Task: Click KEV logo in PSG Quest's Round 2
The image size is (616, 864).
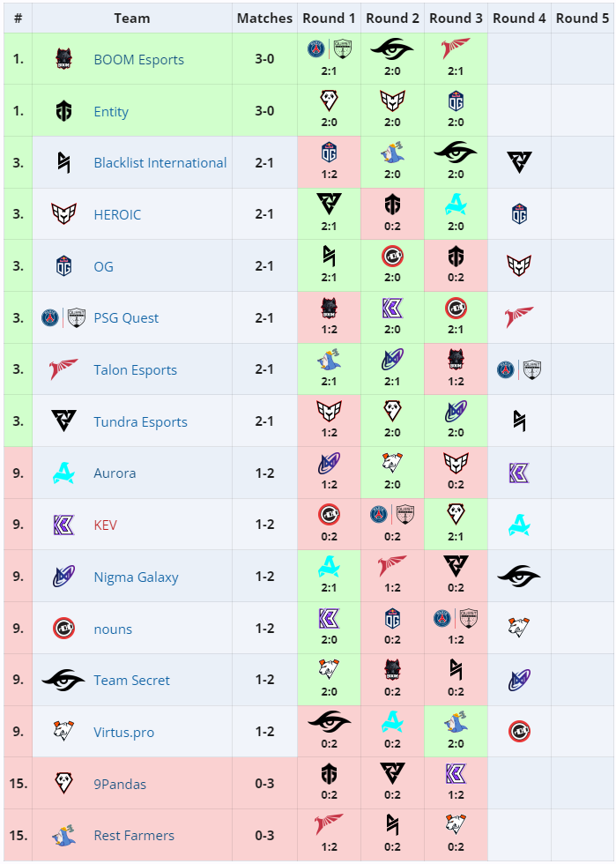Action: pos(392,308)
